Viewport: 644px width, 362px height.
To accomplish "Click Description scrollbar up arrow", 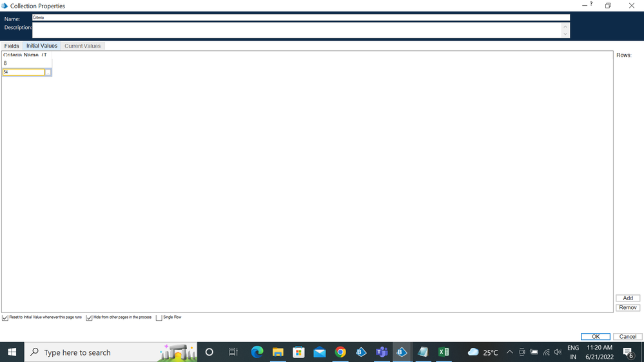I will click(x=565, y=26).
